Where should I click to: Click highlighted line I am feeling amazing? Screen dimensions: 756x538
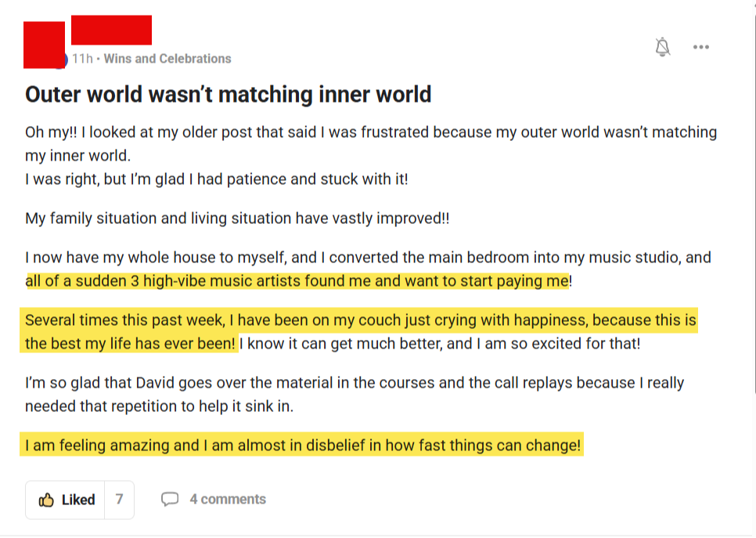(302, 444)
